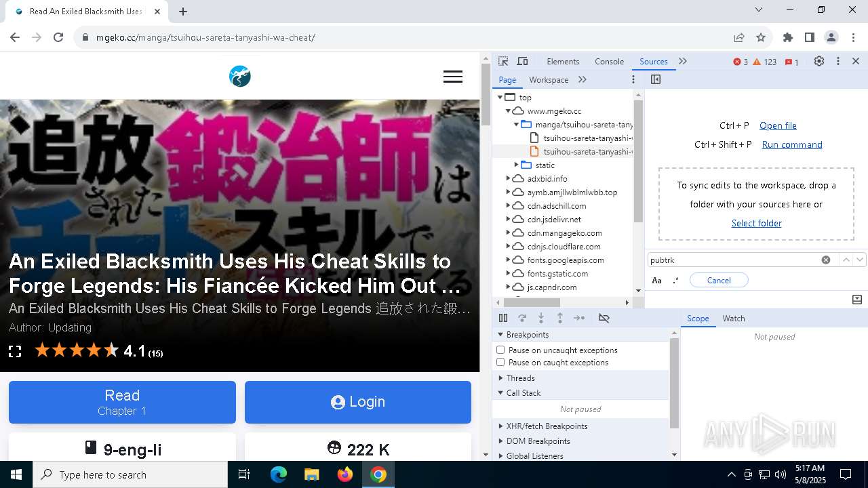Collapse the top tree node
Viewport: 868px width, 488px height.
[500, 98]
